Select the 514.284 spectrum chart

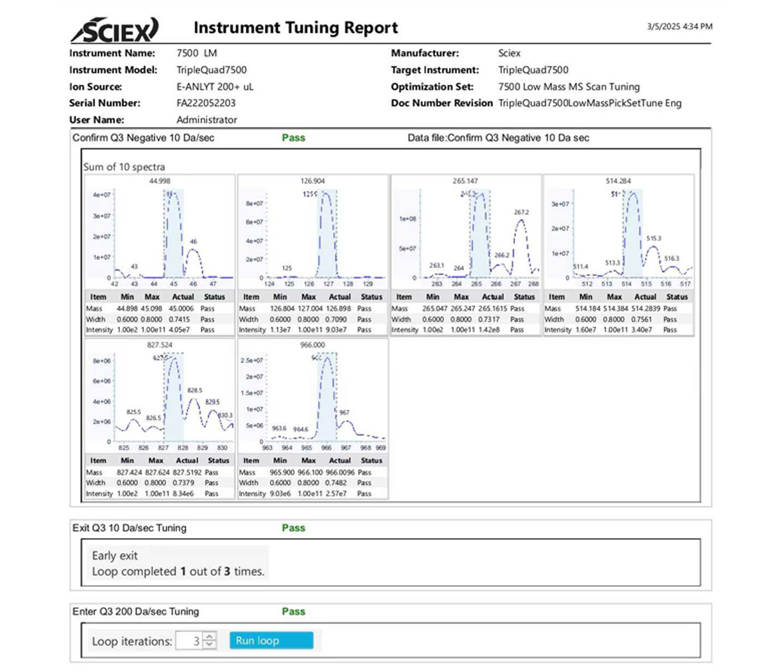pyautogui.click(x=618, y=232)
